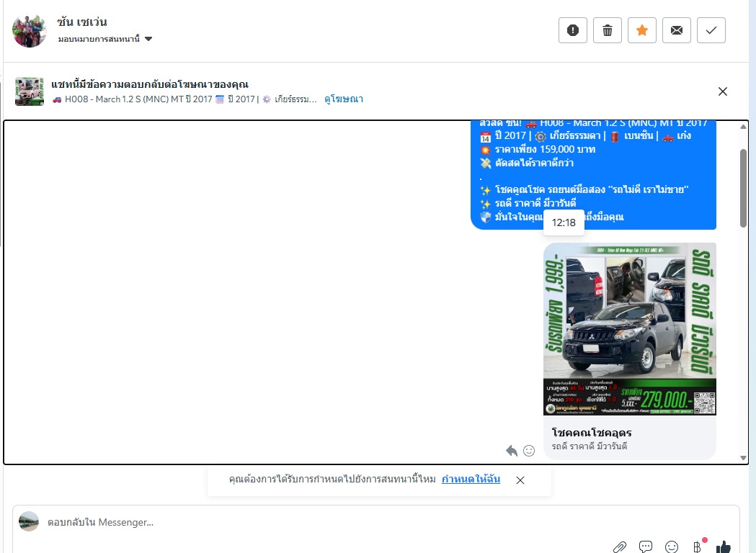756x553 pixels.
Task: Delete conversation using trash icon
Action: [x=607, y=30]
